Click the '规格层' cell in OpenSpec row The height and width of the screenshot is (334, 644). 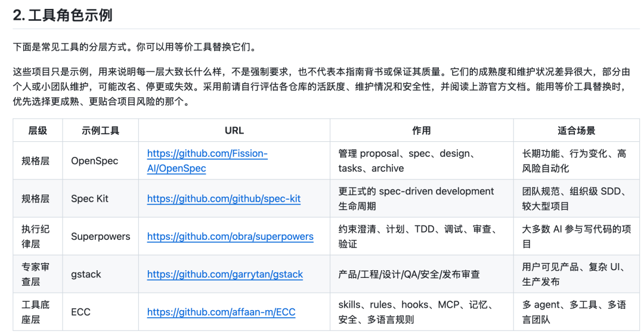[38, 160]
